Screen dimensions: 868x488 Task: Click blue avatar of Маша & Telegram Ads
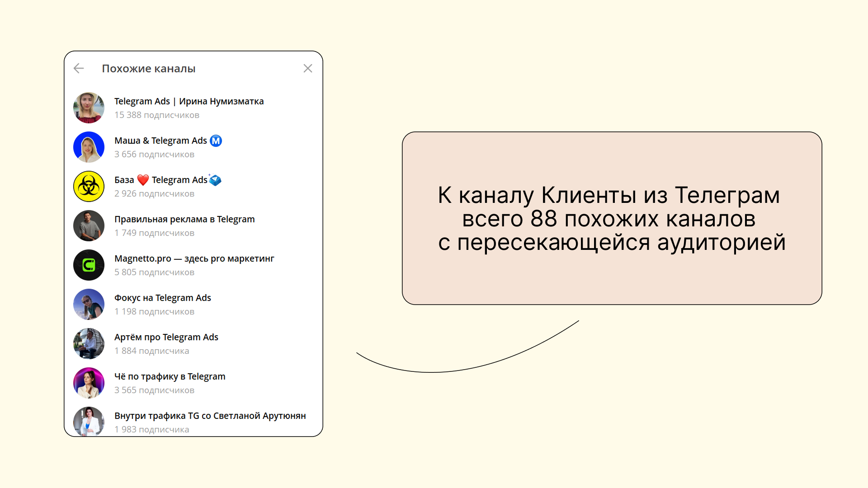[x=89, y=147]
